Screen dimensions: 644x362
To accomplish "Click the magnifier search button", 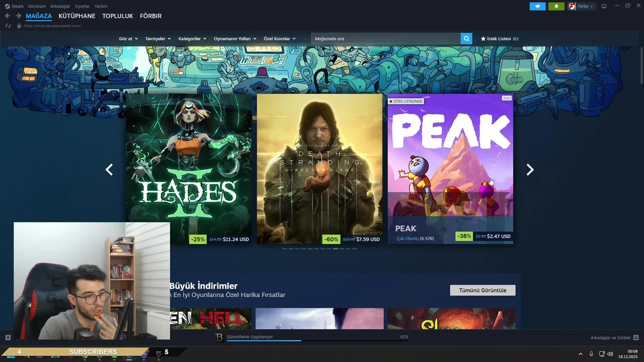I will pyautogui.click(x=466, y=39).
